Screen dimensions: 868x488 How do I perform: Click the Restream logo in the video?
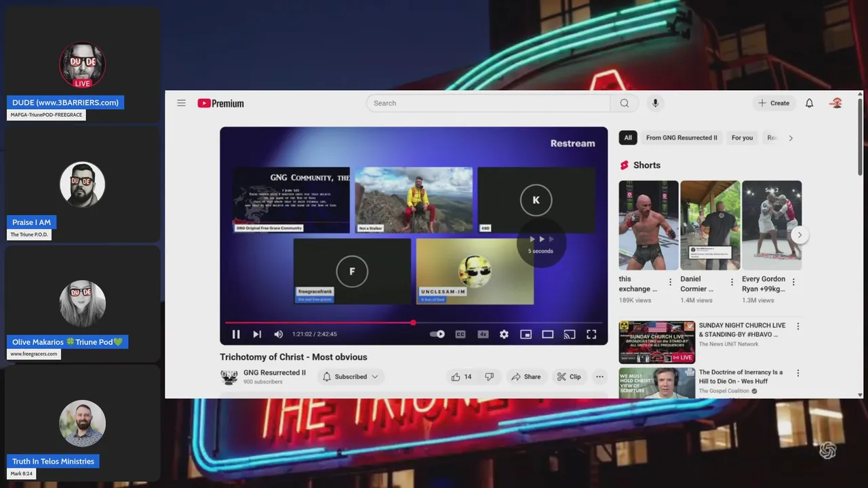coord(572,143)
